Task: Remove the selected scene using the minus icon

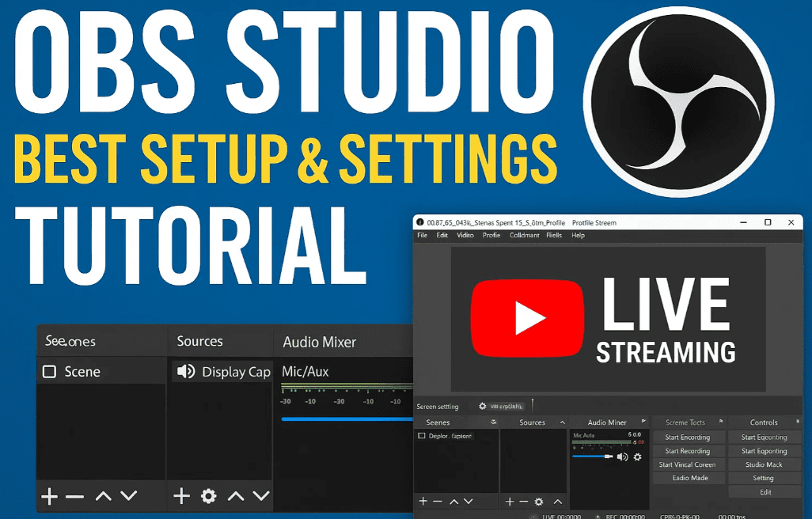Action: [x=74, y=496]
